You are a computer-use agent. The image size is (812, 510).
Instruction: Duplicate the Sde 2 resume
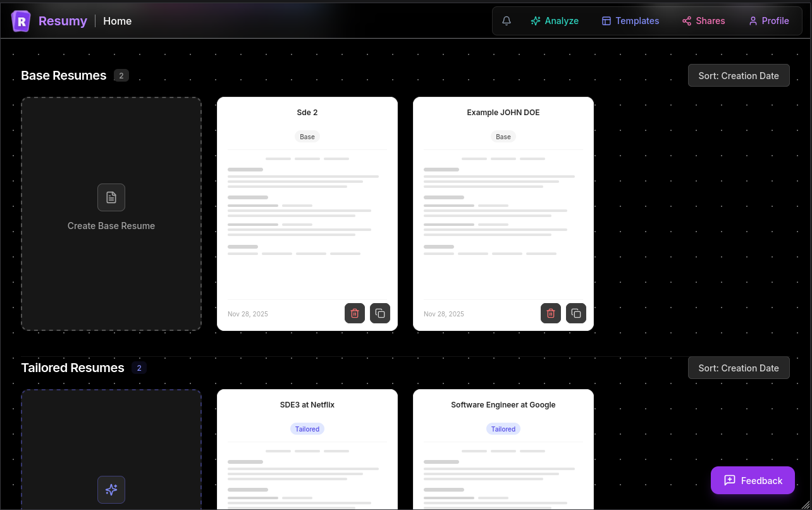(x=380, y=313)
